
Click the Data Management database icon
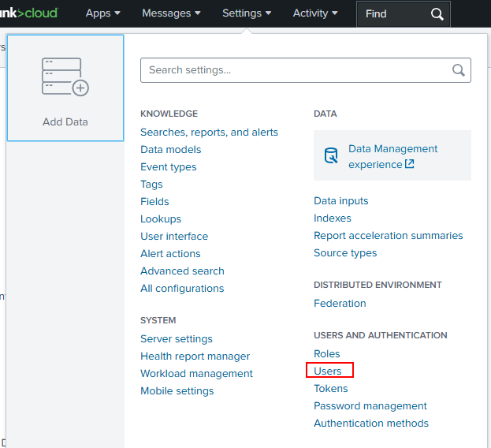[332, 156]
